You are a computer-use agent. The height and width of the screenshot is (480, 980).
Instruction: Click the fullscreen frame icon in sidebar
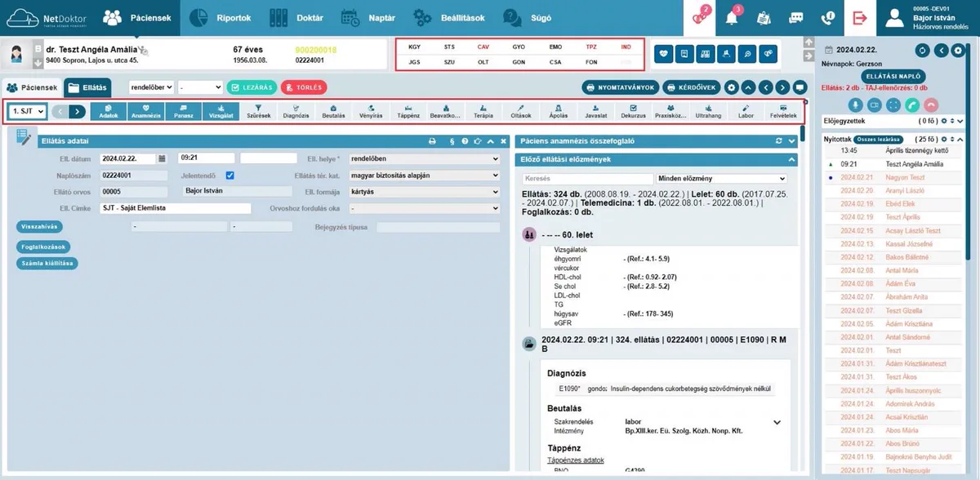click(x=893, y=104)
